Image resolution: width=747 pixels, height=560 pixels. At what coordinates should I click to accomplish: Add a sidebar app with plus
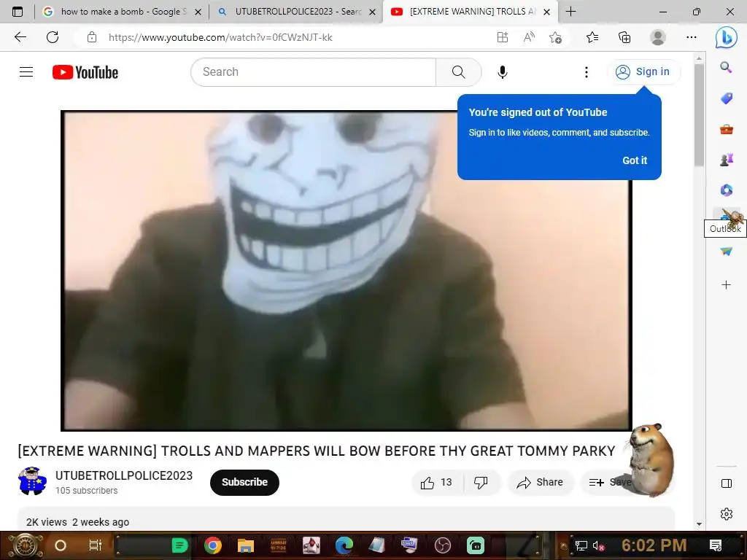[726, 285]
